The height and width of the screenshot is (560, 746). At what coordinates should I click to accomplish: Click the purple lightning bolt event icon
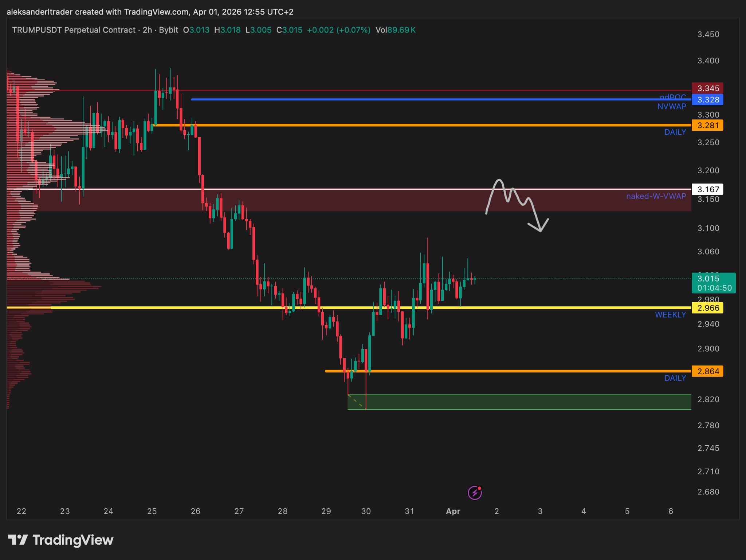(475, 493)
